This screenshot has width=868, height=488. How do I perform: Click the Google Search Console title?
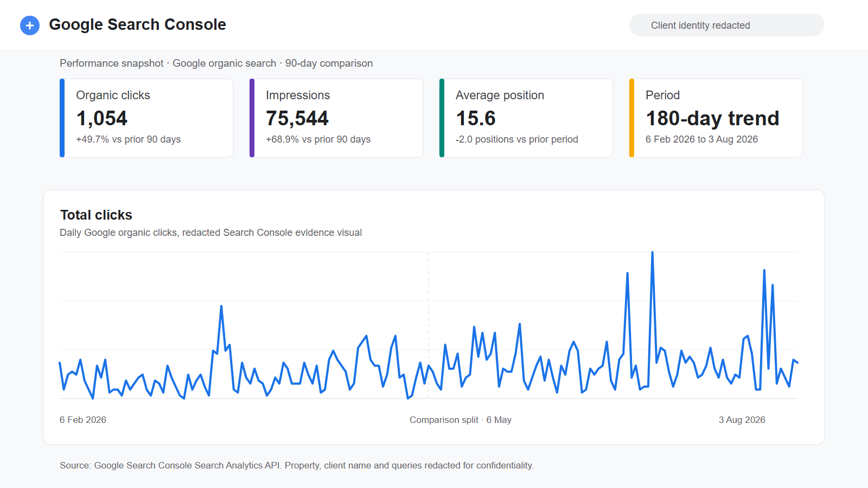(137, 24)
